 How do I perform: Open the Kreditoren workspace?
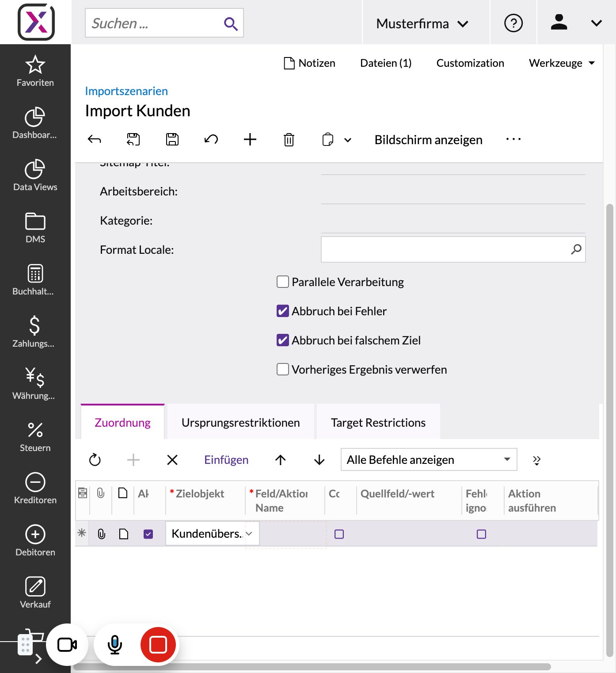35,489
